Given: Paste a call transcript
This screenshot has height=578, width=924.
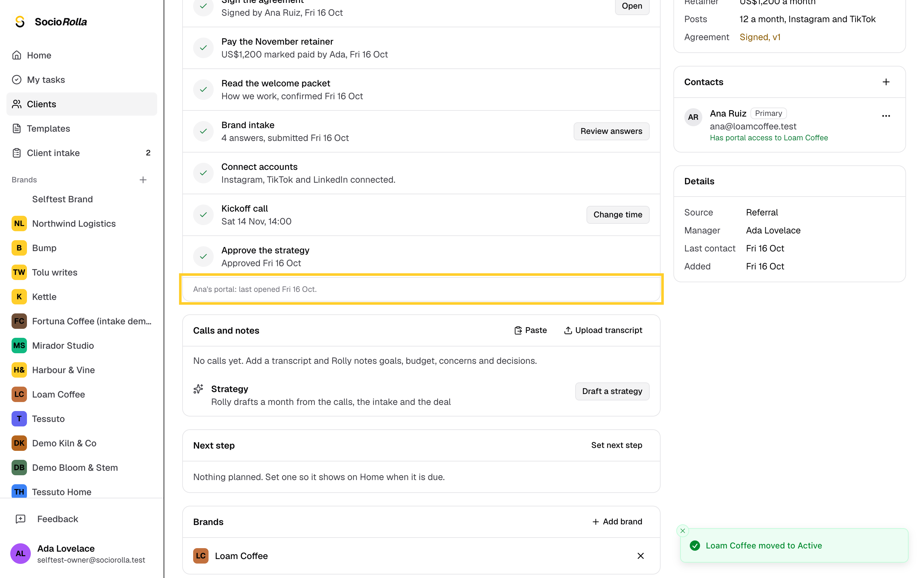Looking at the screenshot, I should pyautogui.click(x=530, y=330).
